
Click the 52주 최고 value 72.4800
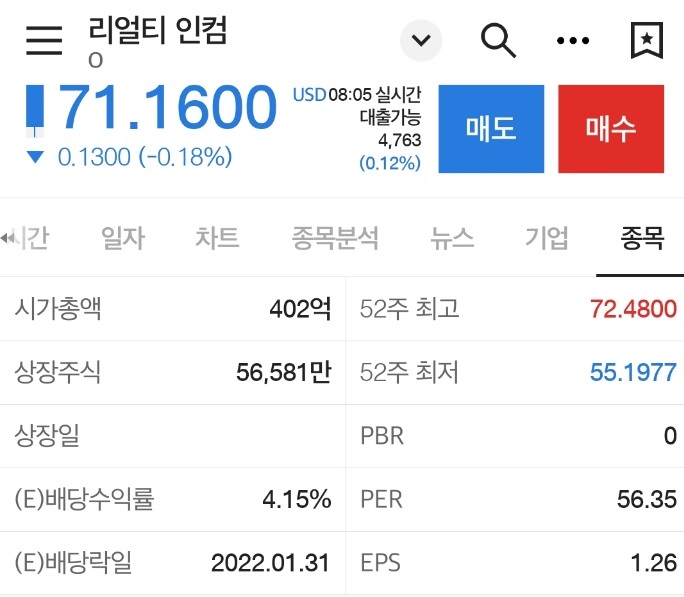tap(633, 309)
